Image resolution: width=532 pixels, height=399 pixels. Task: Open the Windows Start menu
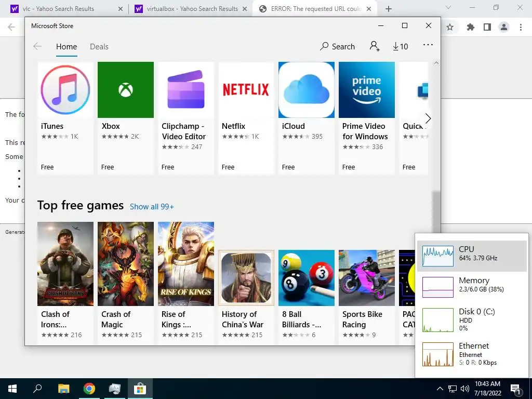click(12, 389)
